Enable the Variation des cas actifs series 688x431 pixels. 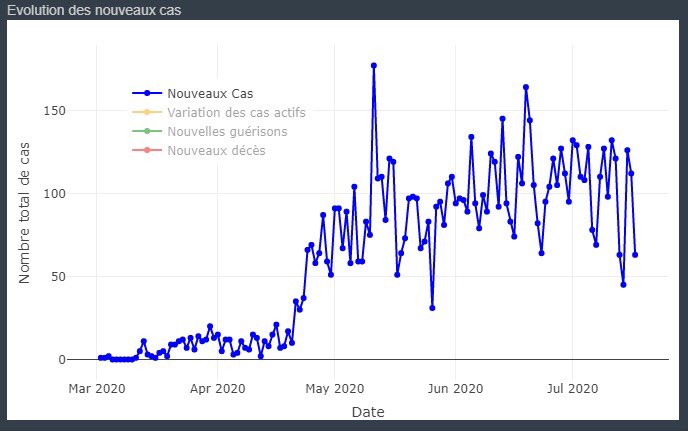219,112
